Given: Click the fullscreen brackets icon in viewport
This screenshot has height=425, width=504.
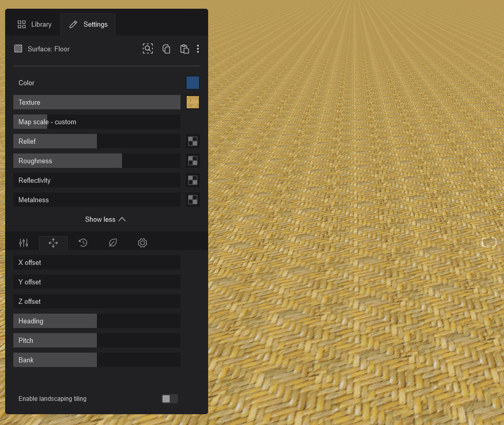Looking at the screenshot, I should click(489, 243).
